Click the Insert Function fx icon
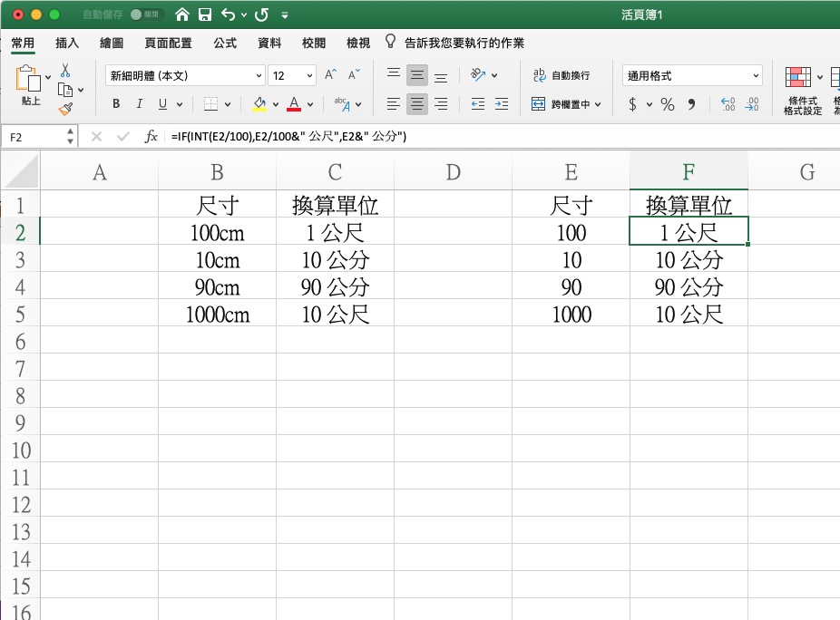This screenshot has width=840, height=620. coord(151,137)
